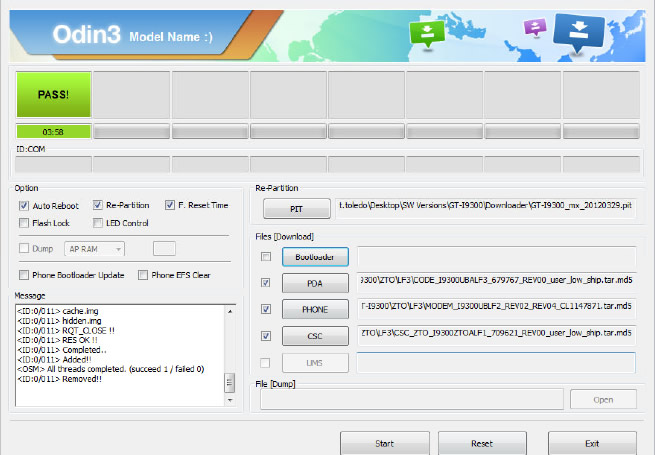
Task: Click the first ID:COM port slot
Action: [53, 164]
